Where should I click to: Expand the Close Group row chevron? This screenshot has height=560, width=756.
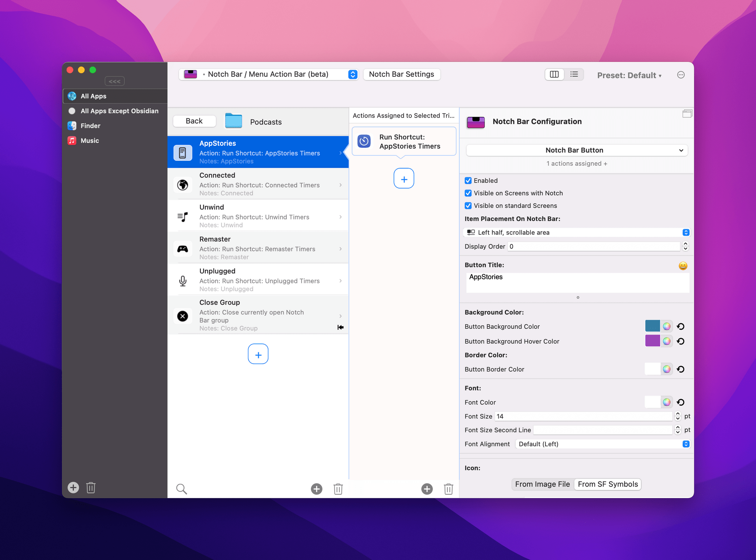click(340, 316)
